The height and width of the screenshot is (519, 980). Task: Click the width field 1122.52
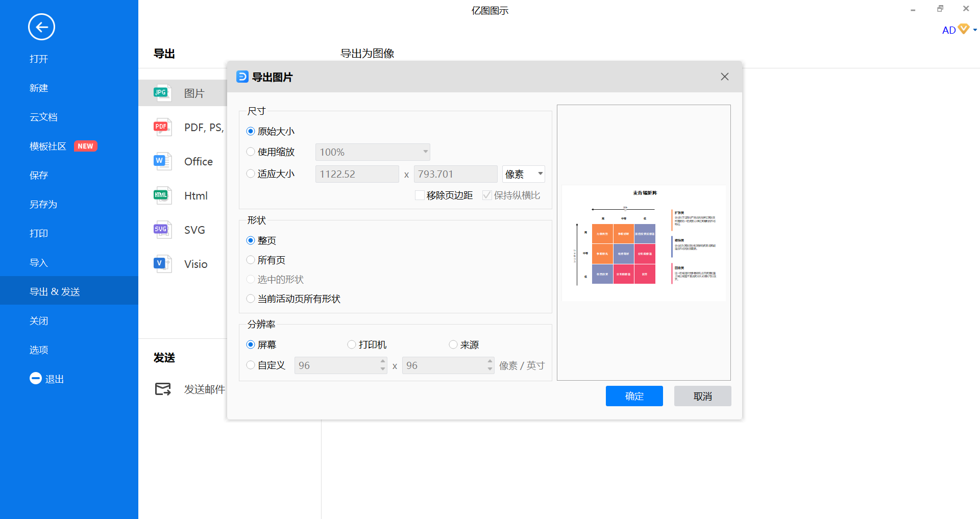(357, 174)
